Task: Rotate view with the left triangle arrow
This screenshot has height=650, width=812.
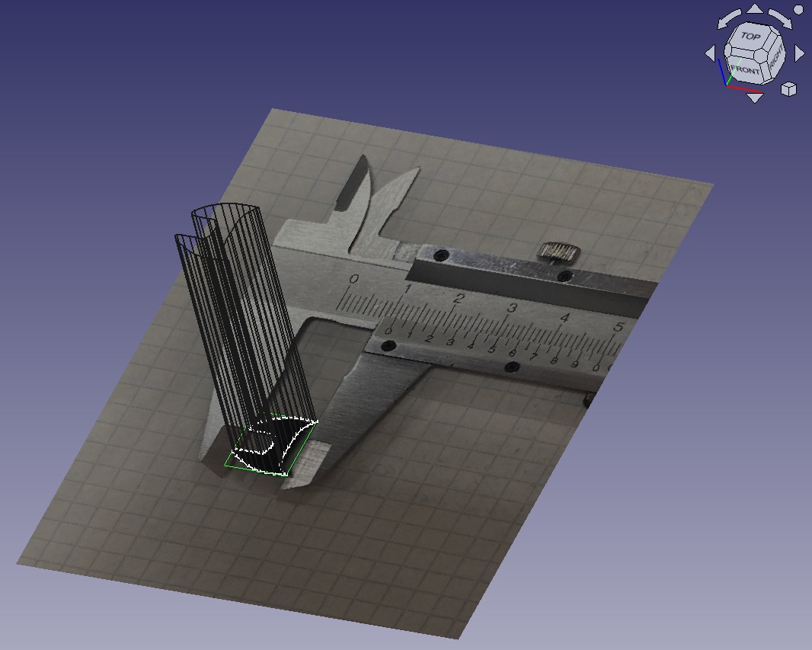Action: 711,53
